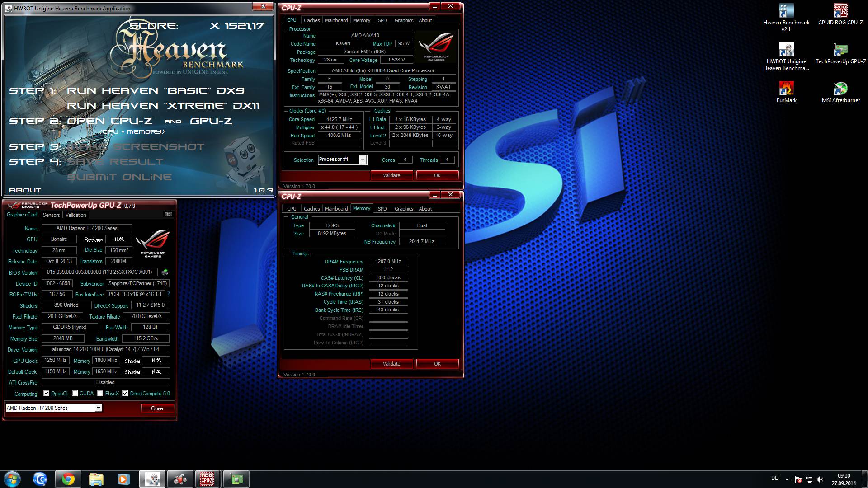Toggle the PhysX checkbox

[x=100, y=394]
